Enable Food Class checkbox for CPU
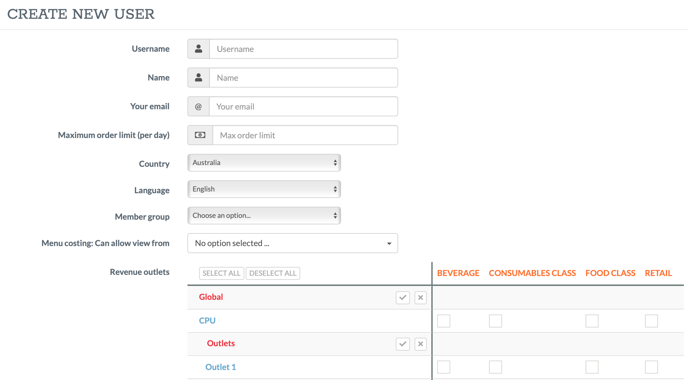Viewport: 688px width, 380px height. point(592,321)
